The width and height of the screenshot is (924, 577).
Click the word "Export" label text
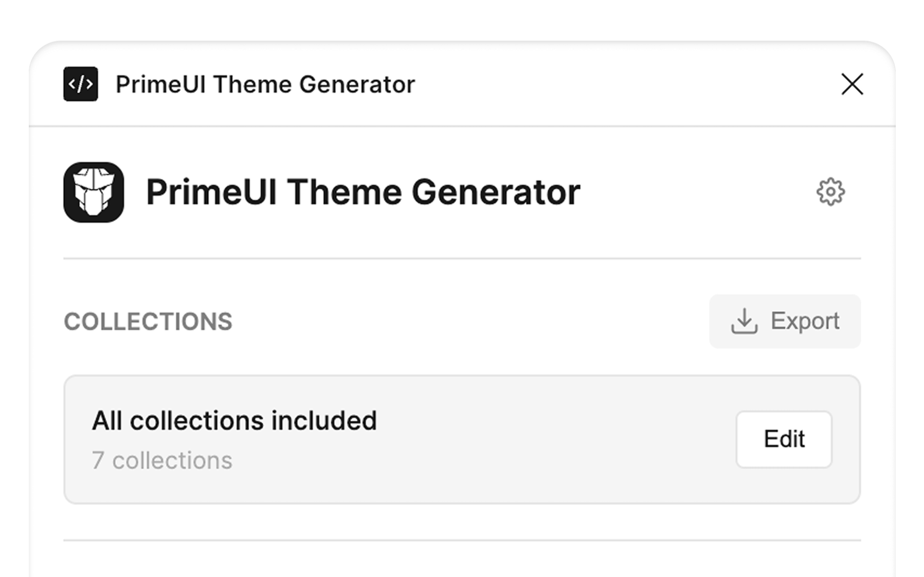point(805,321)
